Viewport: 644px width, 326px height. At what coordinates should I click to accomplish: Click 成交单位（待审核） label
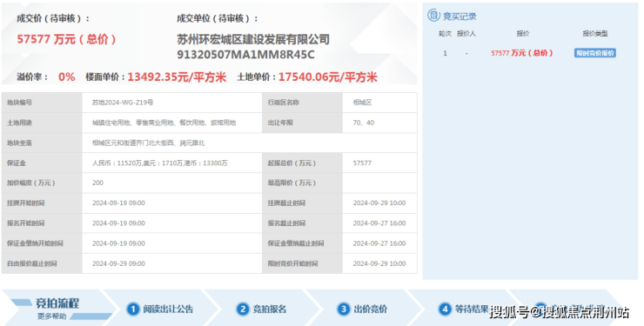click(218, 18)
